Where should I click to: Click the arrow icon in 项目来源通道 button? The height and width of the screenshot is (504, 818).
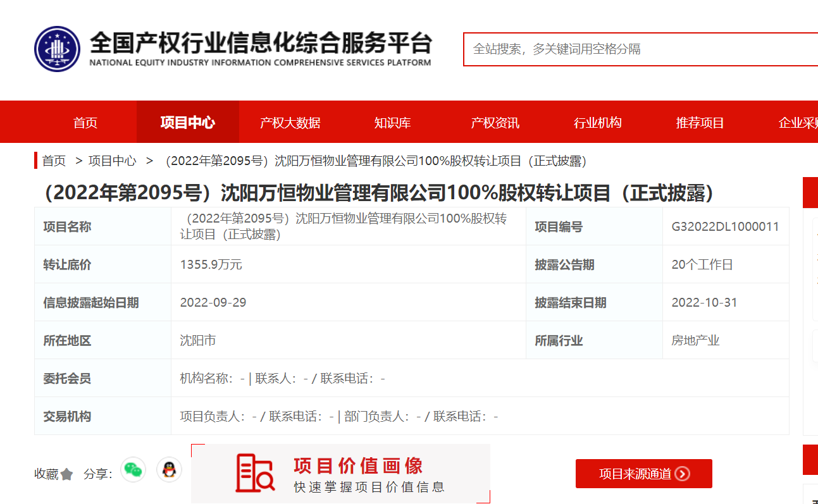[x=683, y=474]
